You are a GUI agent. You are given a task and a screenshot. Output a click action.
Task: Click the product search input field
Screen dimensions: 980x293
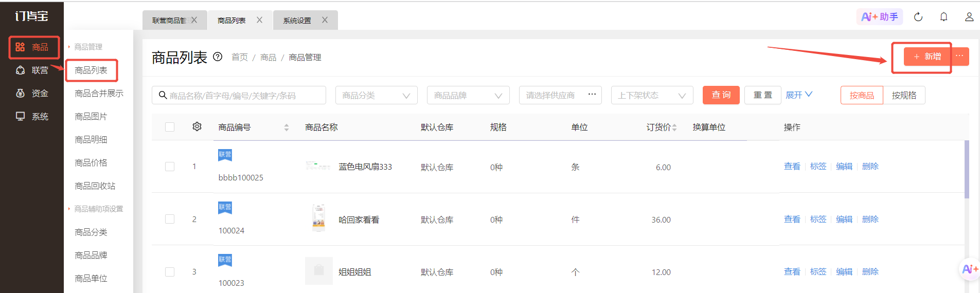239,95
